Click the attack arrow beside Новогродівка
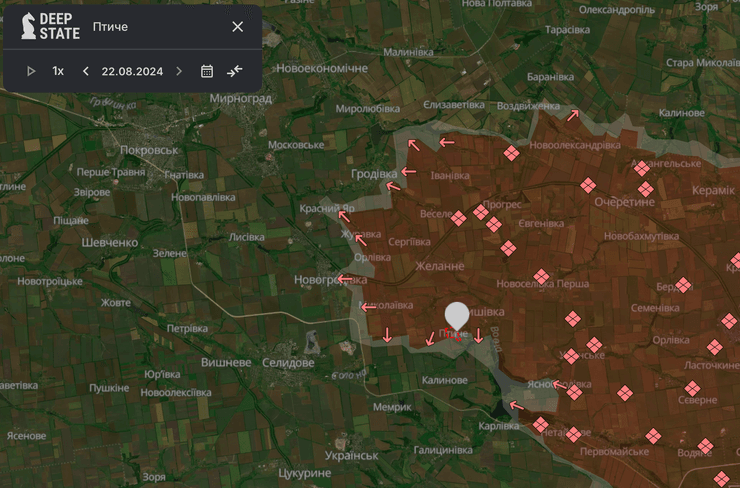The image size is (740, 488). pos(345,280)
